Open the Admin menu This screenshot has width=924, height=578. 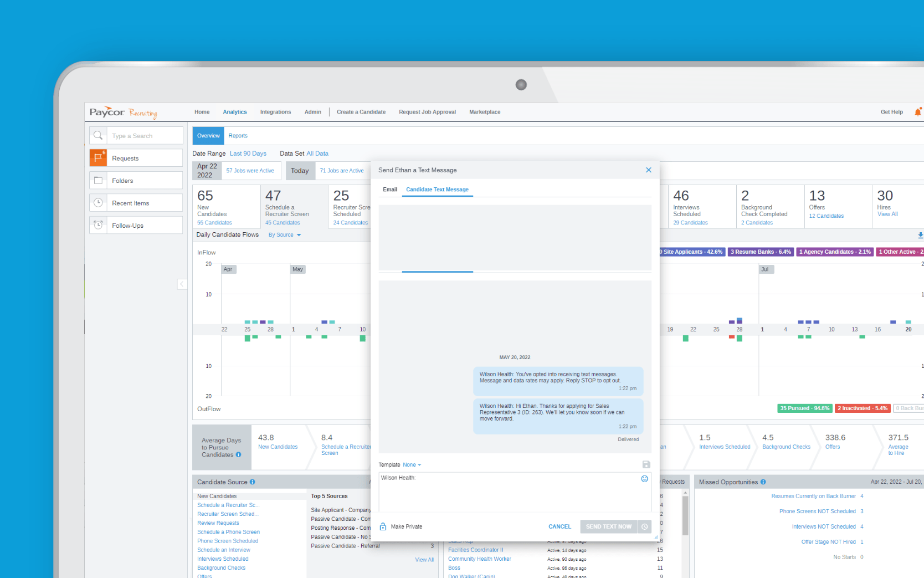tap(312, 112)
